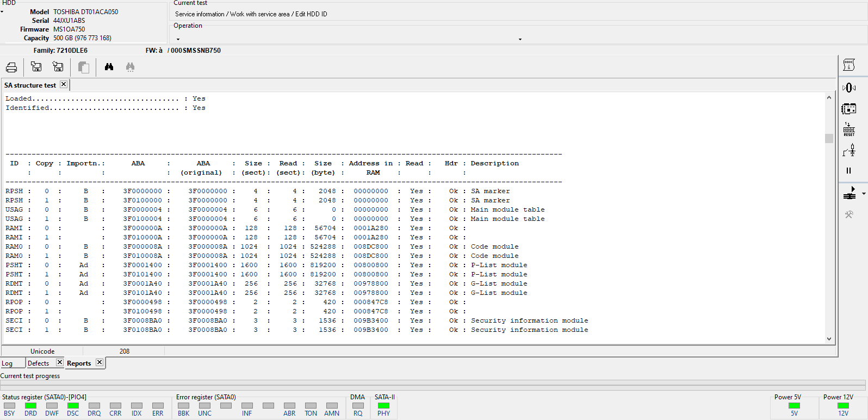Open the HDD info scroll icon
Image resolution: width=868 pixels, height=420 pixels.
click(x=849, y=65)
